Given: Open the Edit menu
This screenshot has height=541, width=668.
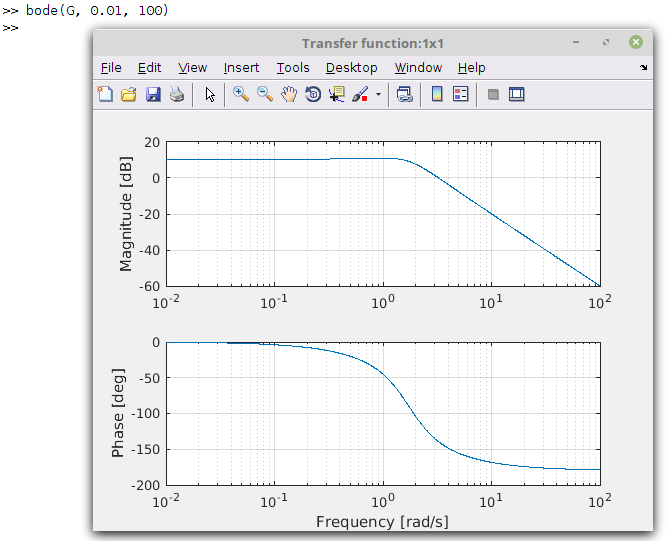Looking at the screenshot, I should [x=149, y=68].
